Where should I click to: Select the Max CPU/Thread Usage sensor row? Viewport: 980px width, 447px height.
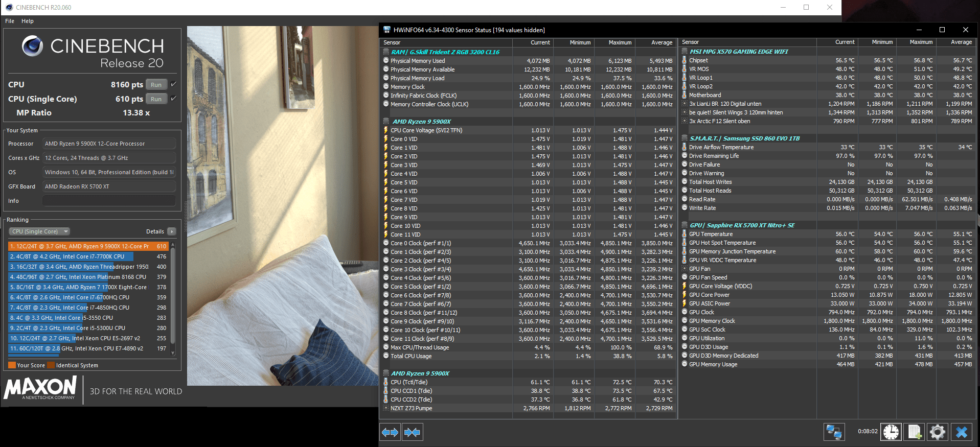tap(528, 347)
